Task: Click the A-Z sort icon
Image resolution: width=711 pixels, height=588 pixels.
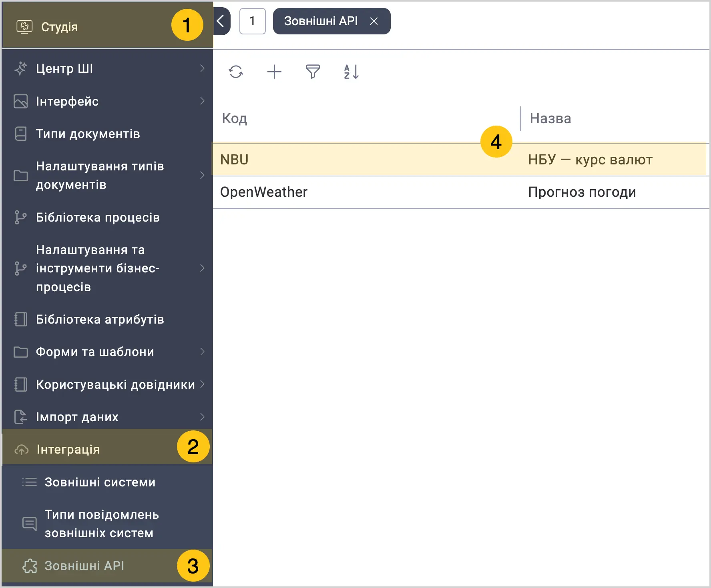Action: pos(351,72)
